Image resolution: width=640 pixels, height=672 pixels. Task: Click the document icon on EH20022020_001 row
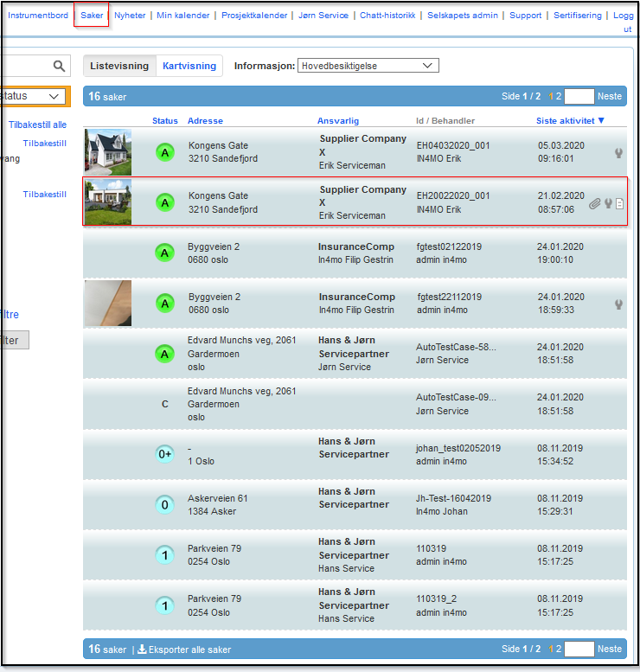[619, 204]
